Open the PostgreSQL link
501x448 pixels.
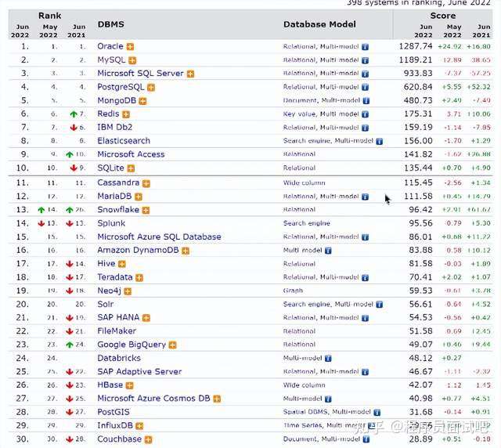tap(121, 87)
